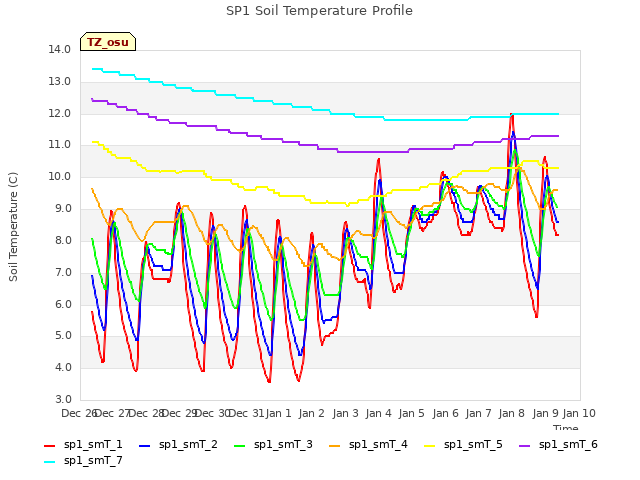This screenshot has width=640, height=480.
Task: Click the Jan 5 x-axis date label
Action: click(x=411, y=413)
